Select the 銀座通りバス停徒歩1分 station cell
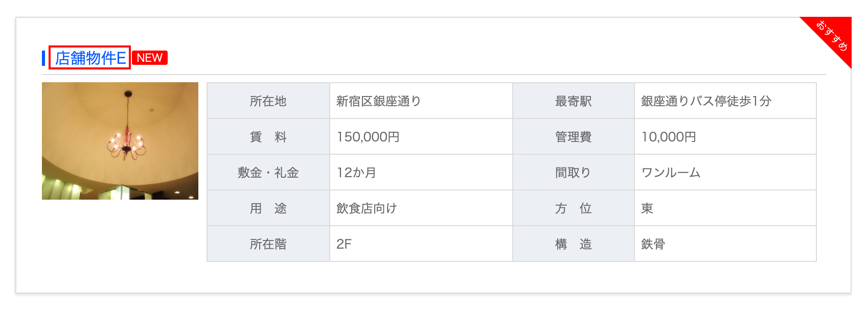This screenshot has height=313, width=868. pos(706,101)
